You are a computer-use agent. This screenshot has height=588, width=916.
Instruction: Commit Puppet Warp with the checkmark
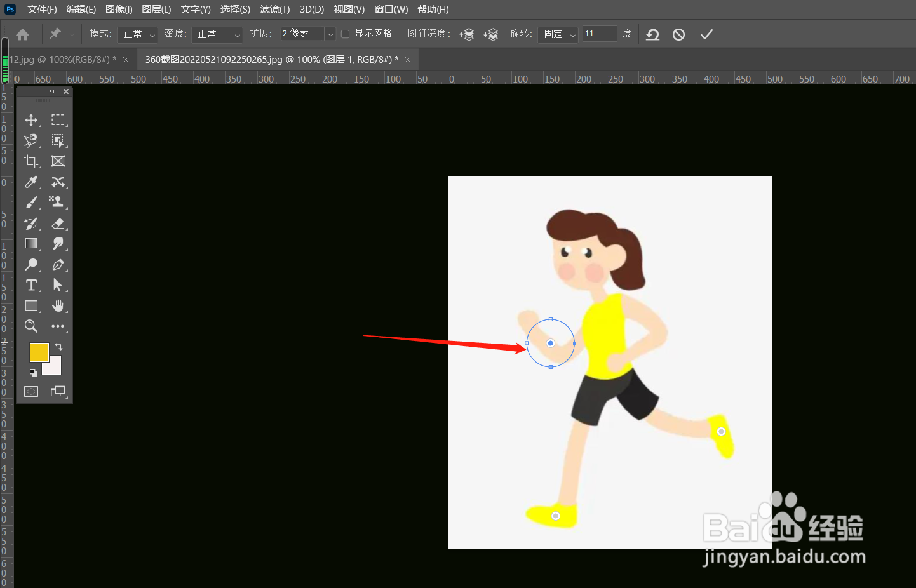pyautogui.click(x=706, y=34)
